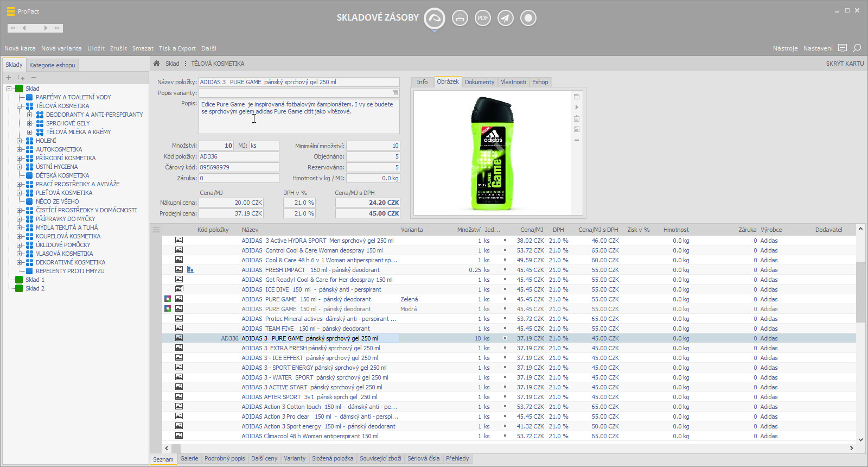This screenshot has width=868, height=467.
Task: Click the round record-dot icon
Action: [x=528, y=18]
